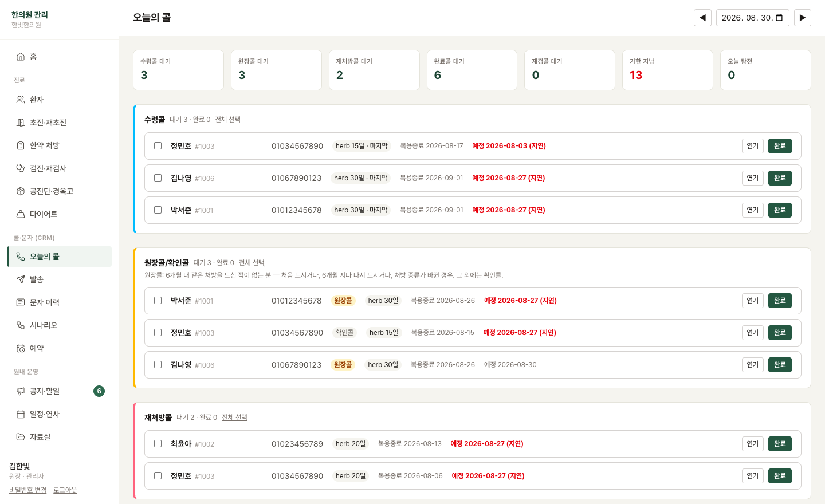The image size is (825, 504).
Task: Check 정민호 row in 수령콜 section
Action: 158,146
